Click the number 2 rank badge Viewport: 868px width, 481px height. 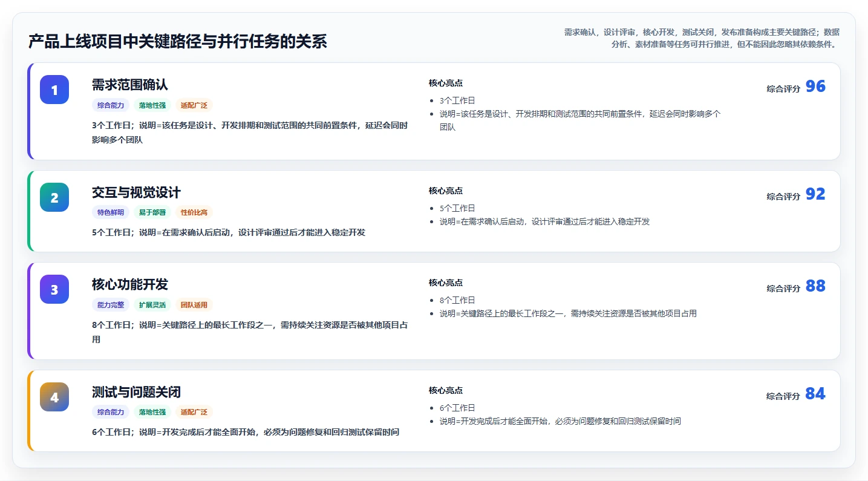54,197
